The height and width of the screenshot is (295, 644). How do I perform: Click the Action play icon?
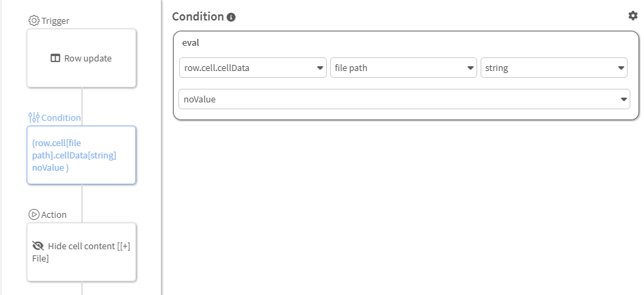(x=33, y=214)
